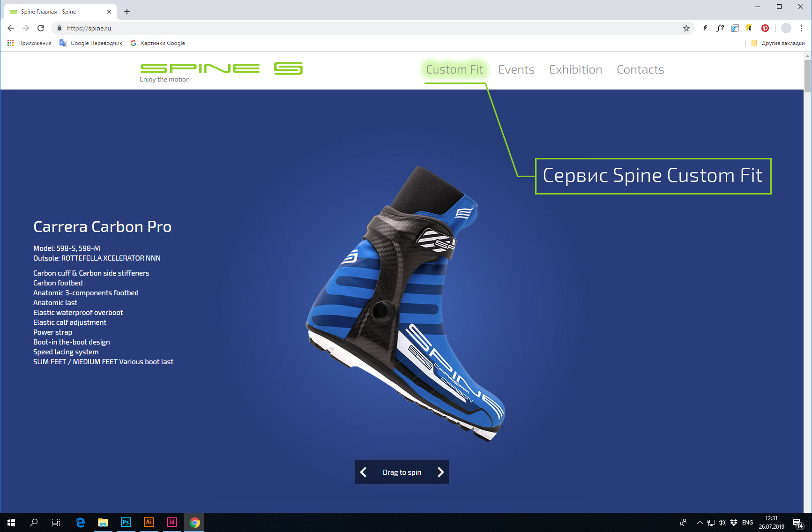The height and width of the screenshot is (532, 812).
Task: Open the Contacts menu item
Action: [x=641, y=69]
